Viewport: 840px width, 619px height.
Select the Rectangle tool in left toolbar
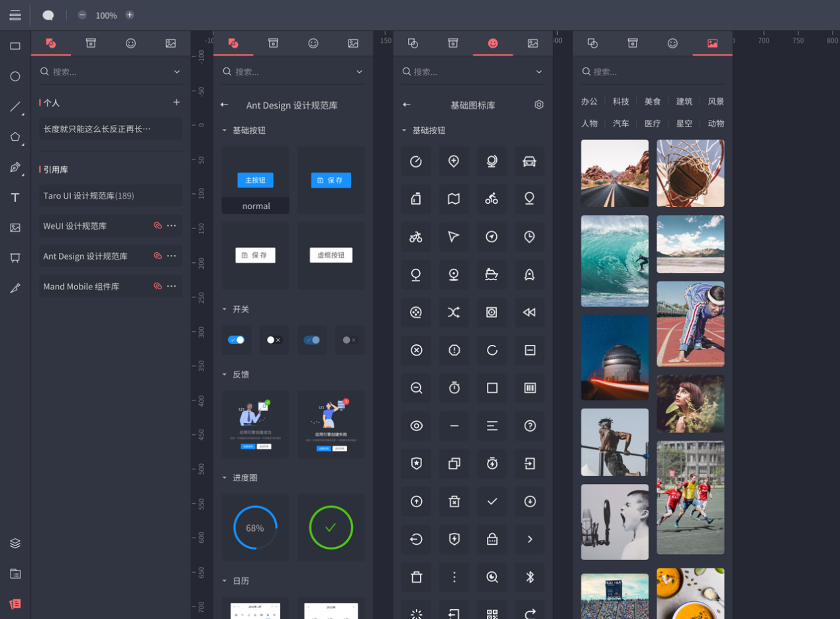[15, 46]
